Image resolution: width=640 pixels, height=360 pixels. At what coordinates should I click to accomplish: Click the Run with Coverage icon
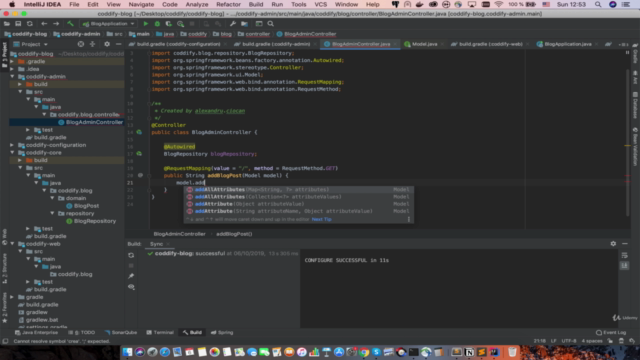pos(169,24)
